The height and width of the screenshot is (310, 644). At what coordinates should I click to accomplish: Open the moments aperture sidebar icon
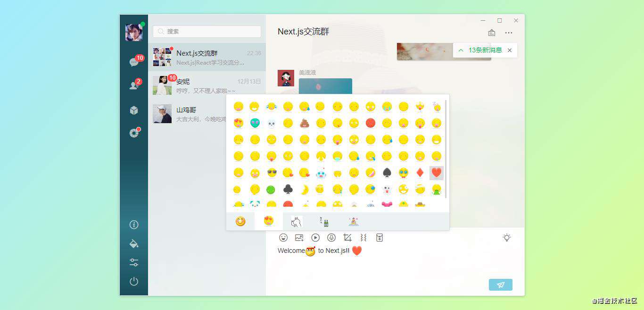coord(134,134)
